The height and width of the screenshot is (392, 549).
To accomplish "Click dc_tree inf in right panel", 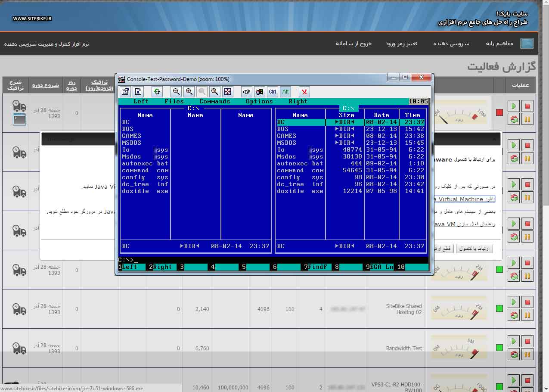I will [300, 184].
